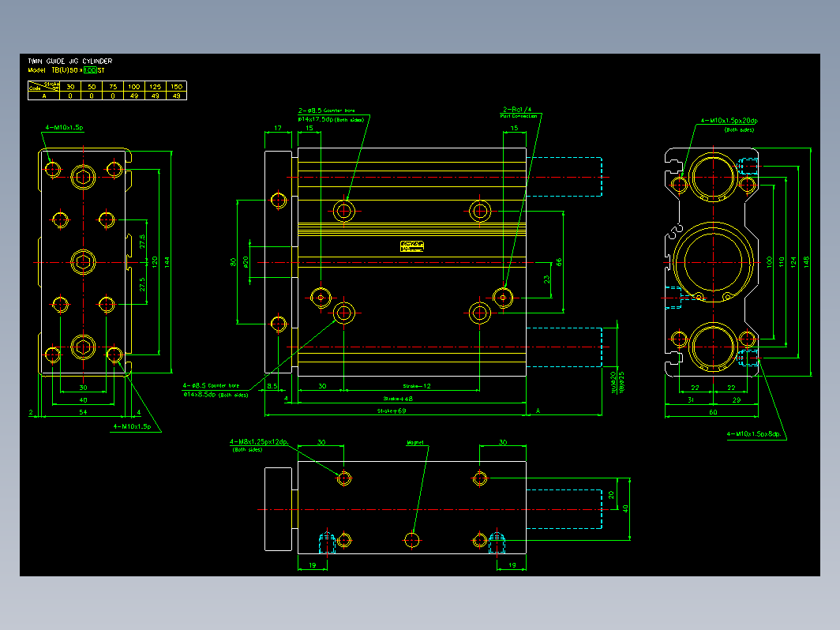Select the "Port Connection" note
840x630 pixels.
click(x=519, y=116)
